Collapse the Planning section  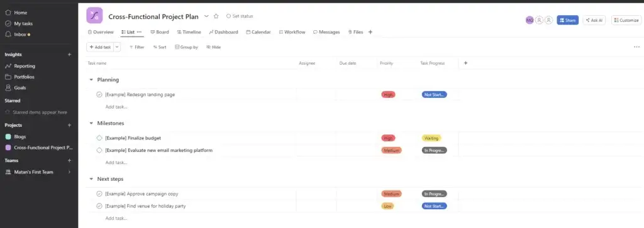91,80
